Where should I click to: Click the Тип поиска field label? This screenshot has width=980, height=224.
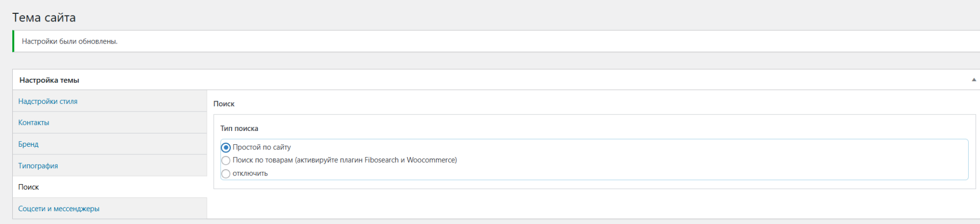pos(239,128)
